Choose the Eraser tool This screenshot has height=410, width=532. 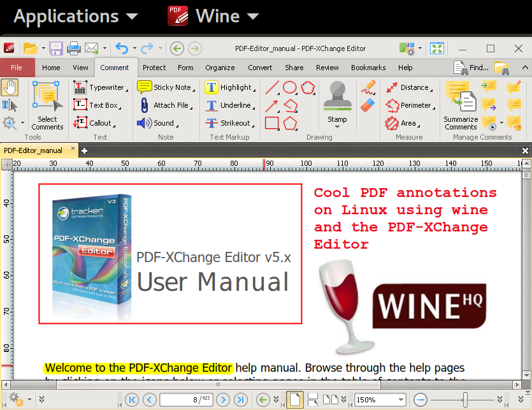click(x=368, y=105)
